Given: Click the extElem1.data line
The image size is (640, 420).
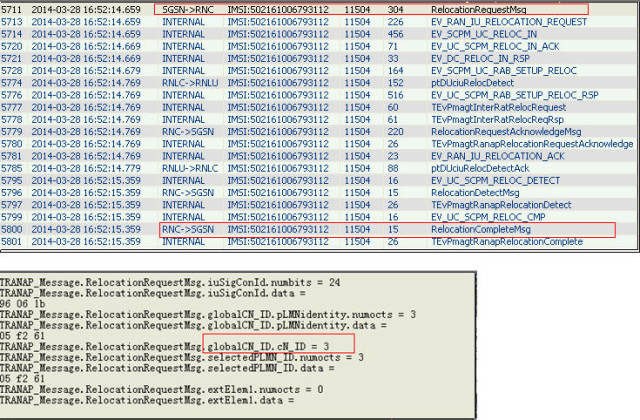Looking at the screenshot, I should [147, 400].
